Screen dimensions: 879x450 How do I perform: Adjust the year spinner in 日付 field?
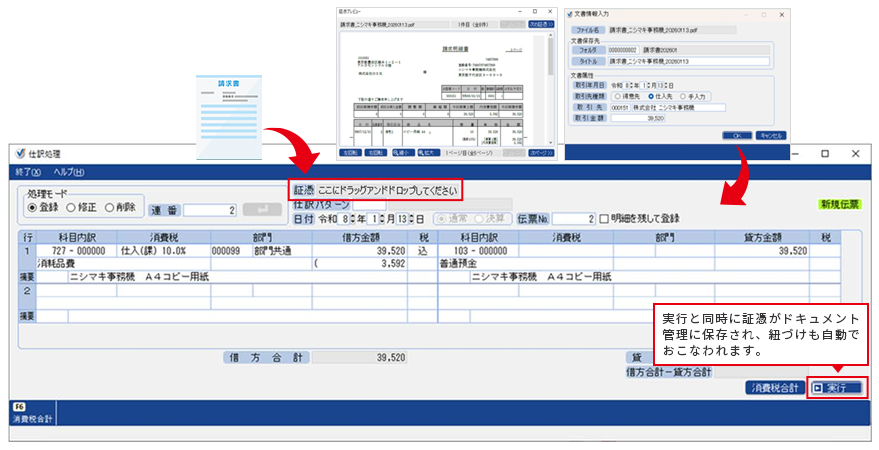(349, 218)
